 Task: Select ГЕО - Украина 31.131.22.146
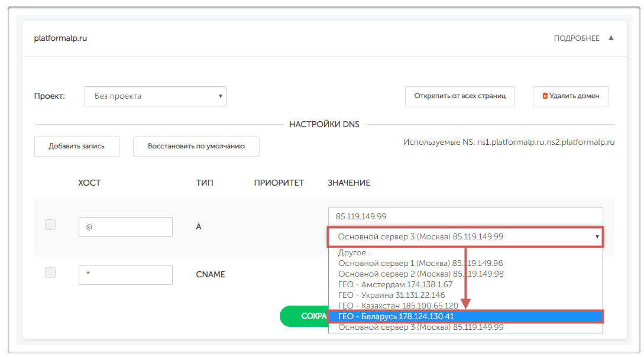point(391,295)
